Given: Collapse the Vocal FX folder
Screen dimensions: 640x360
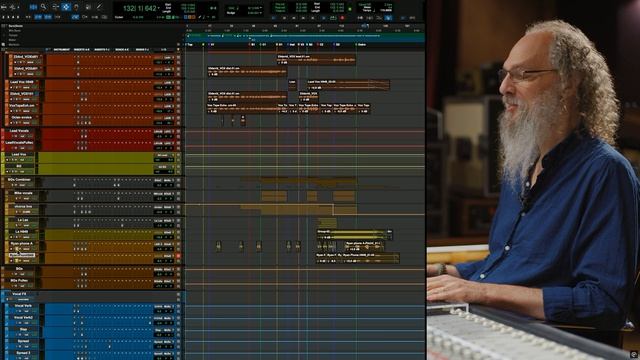Looking at the screenshot, I should pyautogui.click(x=3, y=294).
